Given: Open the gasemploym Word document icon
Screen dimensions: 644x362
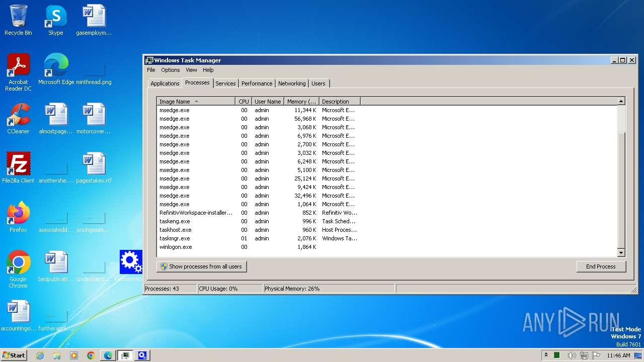Looking at the screenshot, I should (94, 20).
